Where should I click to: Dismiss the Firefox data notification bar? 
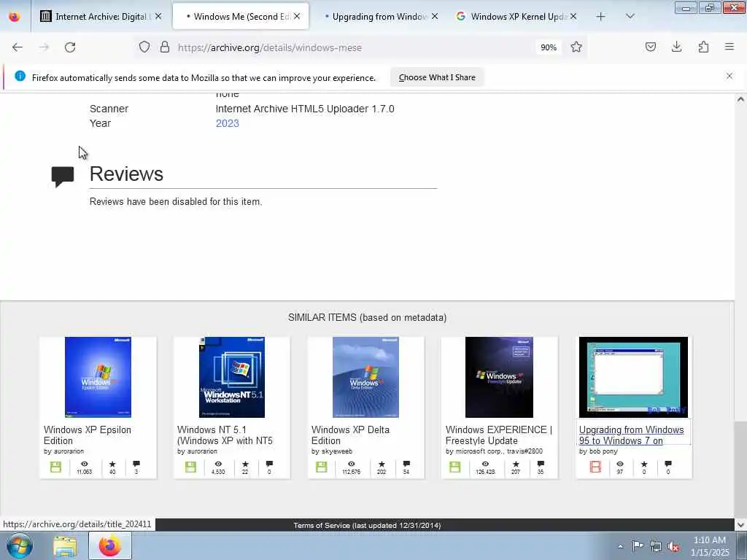[729, 76]
